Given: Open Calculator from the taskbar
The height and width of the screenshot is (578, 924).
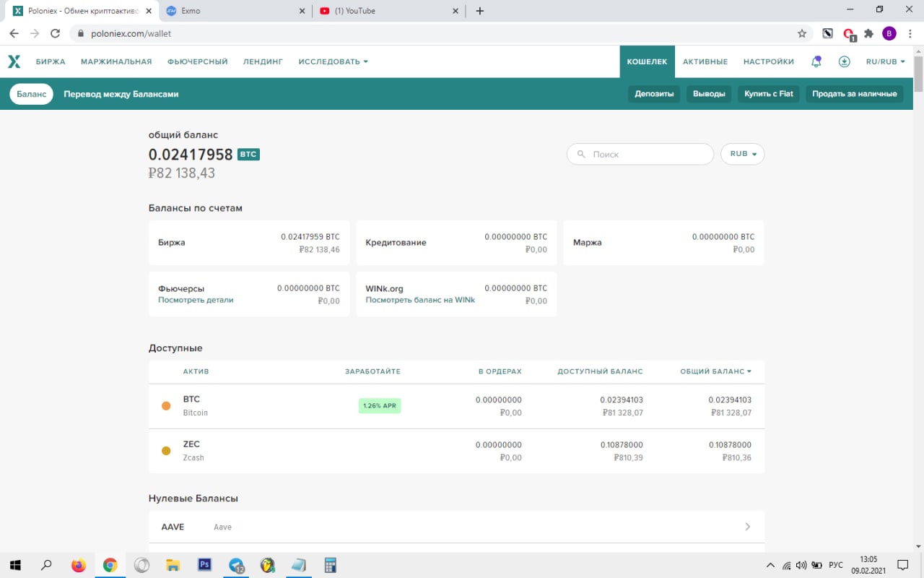Looking at the screenshot, I should 331,565.
